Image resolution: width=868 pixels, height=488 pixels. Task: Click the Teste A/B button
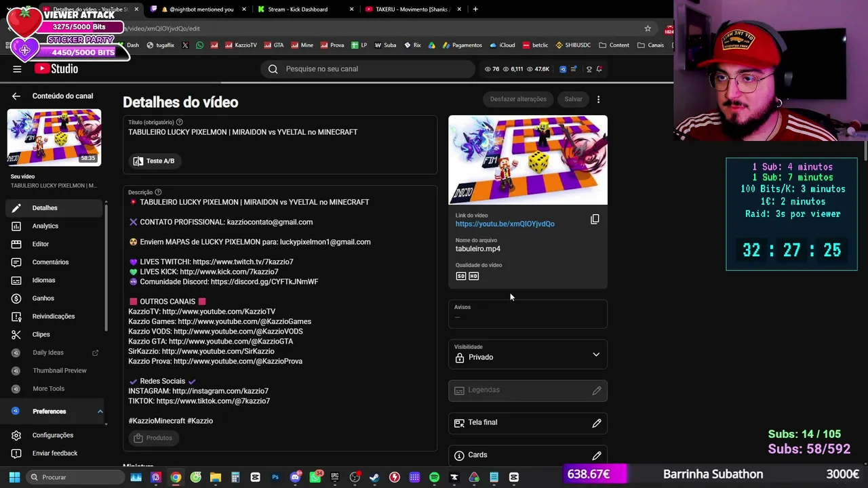click(154, 161)
